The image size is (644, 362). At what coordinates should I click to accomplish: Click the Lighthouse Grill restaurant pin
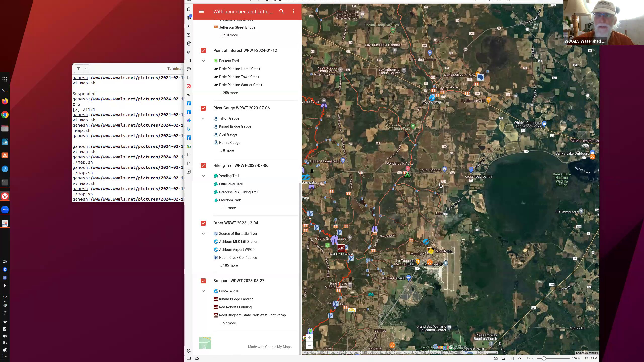(x=488, y=100)
